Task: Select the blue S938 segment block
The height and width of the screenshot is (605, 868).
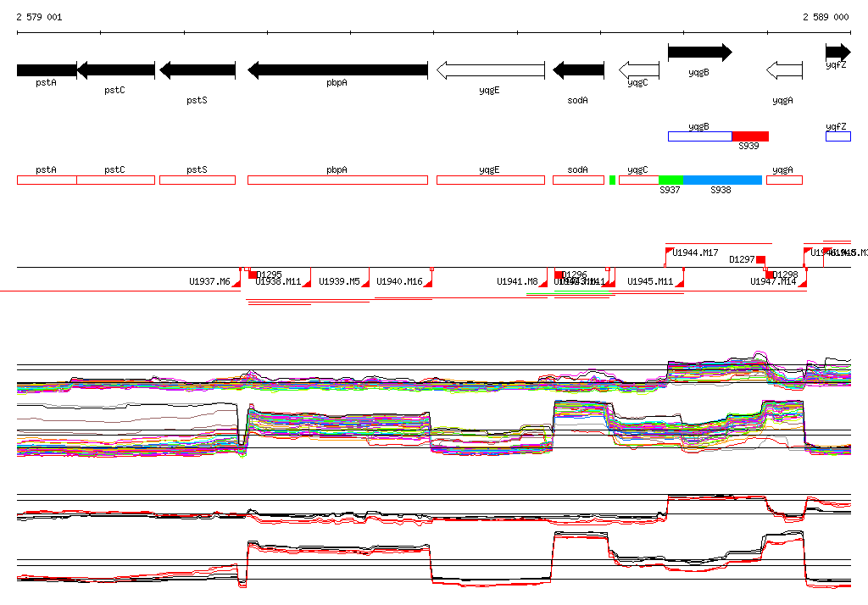Action: (722, 180)
